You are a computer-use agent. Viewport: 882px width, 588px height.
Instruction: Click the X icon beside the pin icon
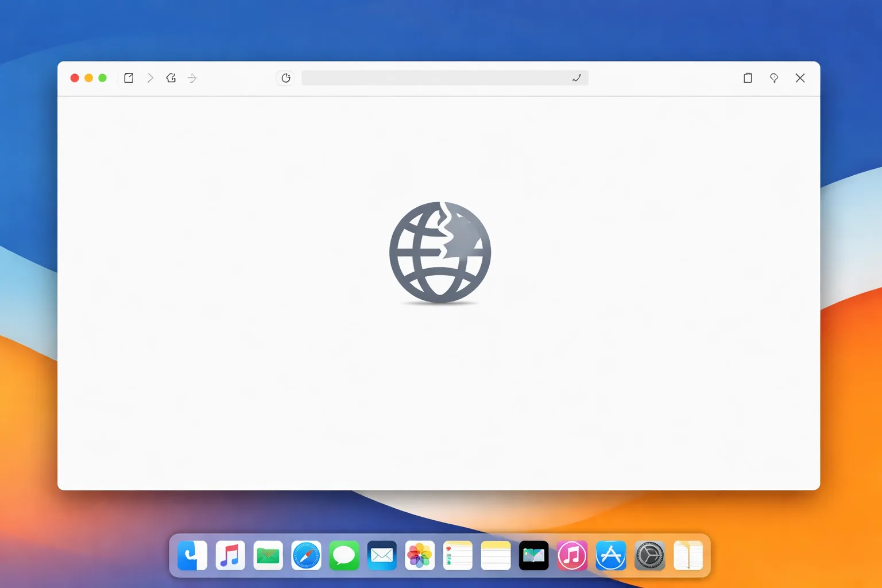point(800,78)
